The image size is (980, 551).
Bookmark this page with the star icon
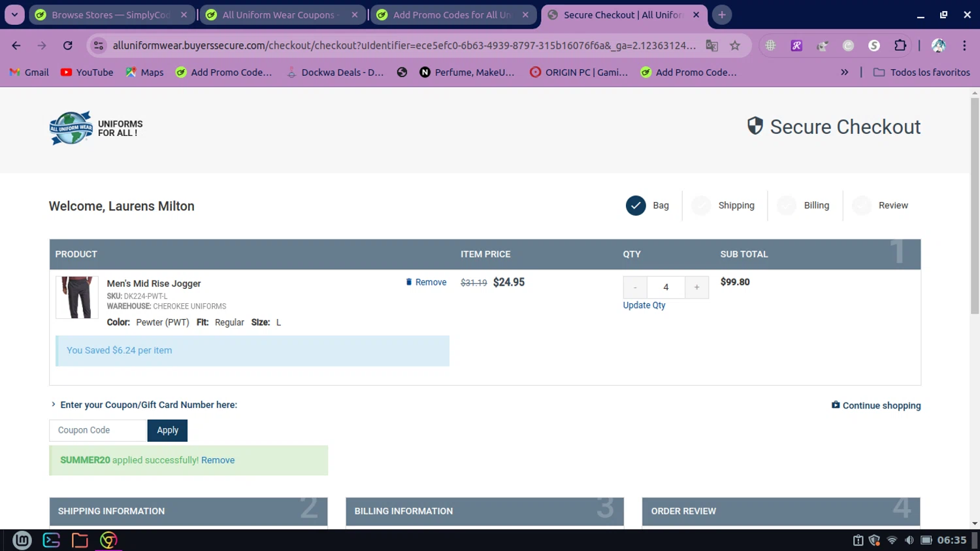(735, 45)
